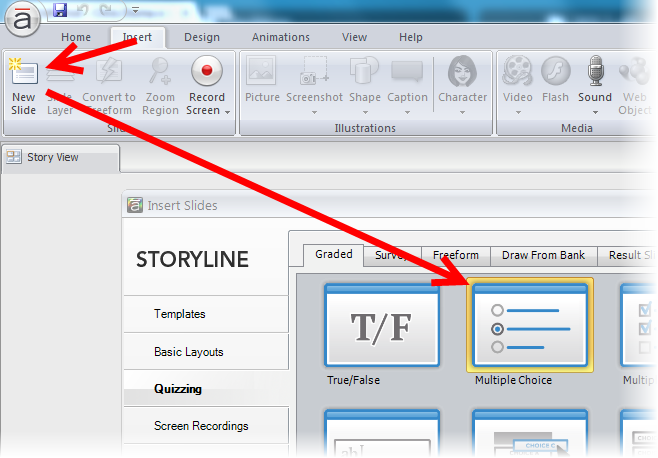Click the Video film reel icon

[x=517, y=71]
